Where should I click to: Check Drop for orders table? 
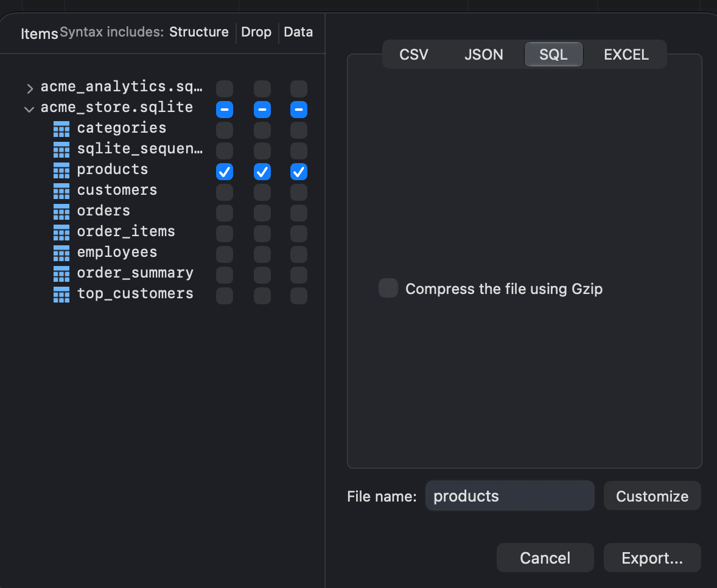[262, 213]
